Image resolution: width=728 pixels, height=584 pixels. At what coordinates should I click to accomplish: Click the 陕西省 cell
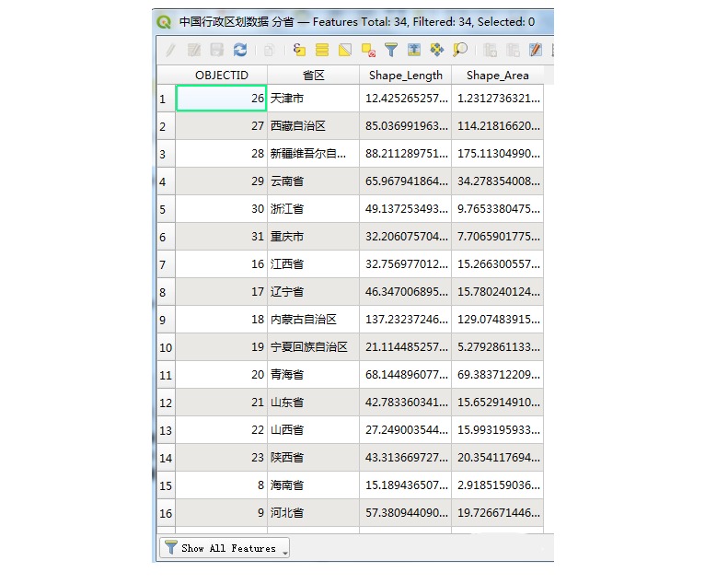click(314, 458)
